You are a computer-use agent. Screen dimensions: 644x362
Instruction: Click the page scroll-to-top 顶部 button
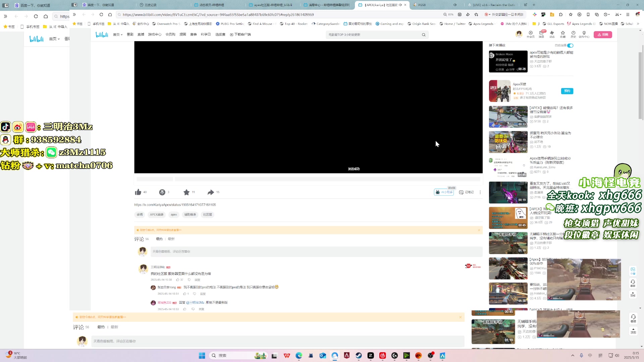[x=633, y=294]
